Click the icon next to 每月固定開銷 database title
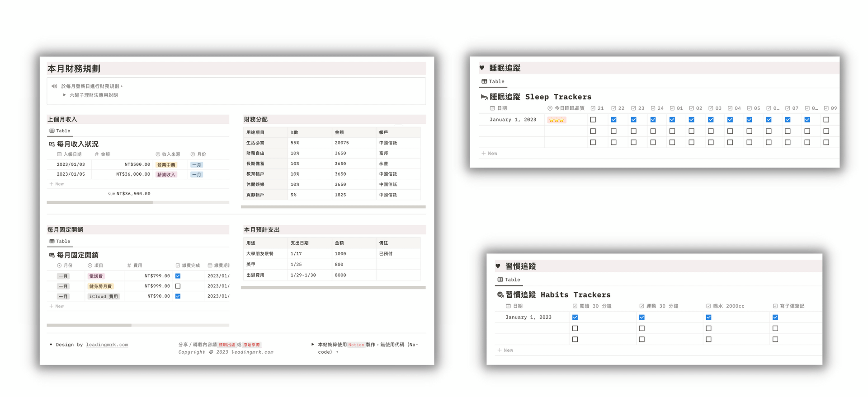This screenshot has width=868, height=397. click(52, 255)
